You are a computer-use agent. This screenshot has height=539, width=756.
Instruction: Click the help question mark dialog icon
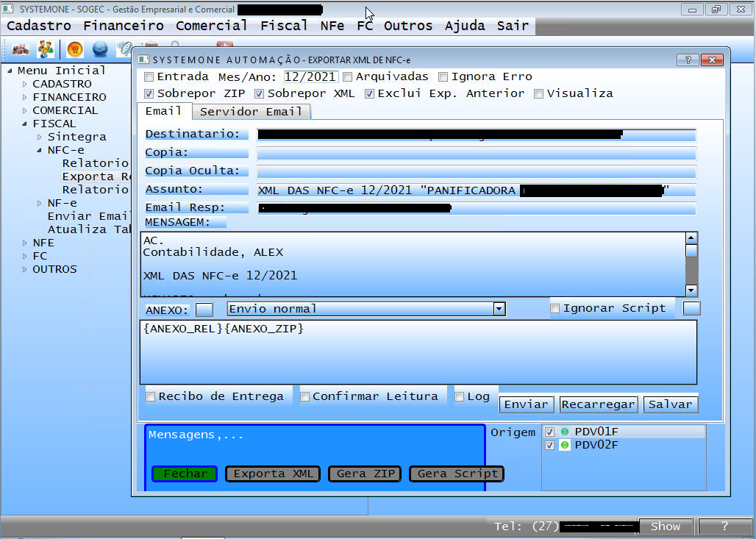pos(688,60)
